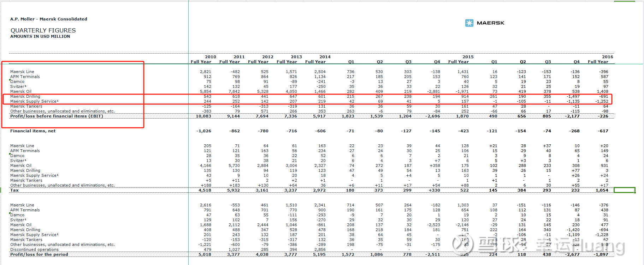Select the EBIT 2015 full year 1,870

(462, 116)
